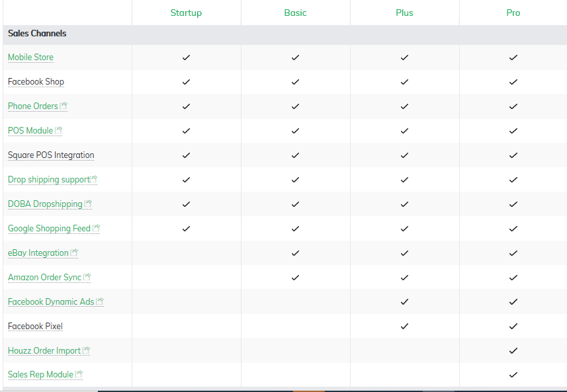The height and width of the screenshot is (392, 567).
Task: Select the Pro plan column header
Action: point(513,13)
